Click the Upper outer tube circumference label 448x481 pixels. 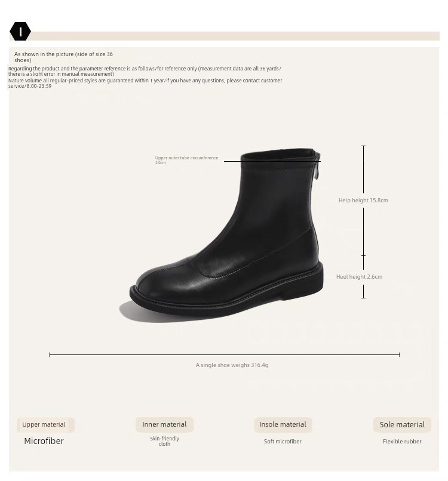coord(186,160)
